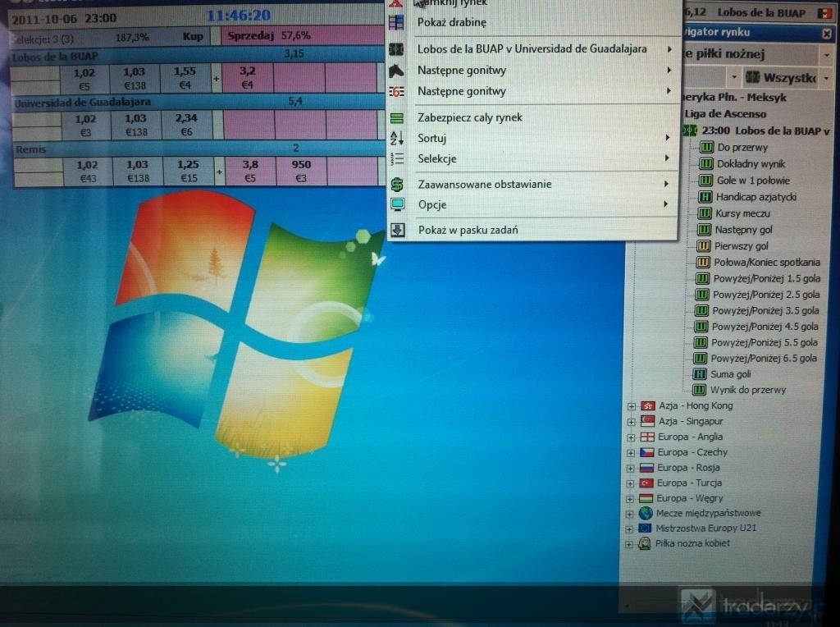Click the football pitch icon beside Lobos de la BUAP

pyautogui.click(x=396, y=49)
